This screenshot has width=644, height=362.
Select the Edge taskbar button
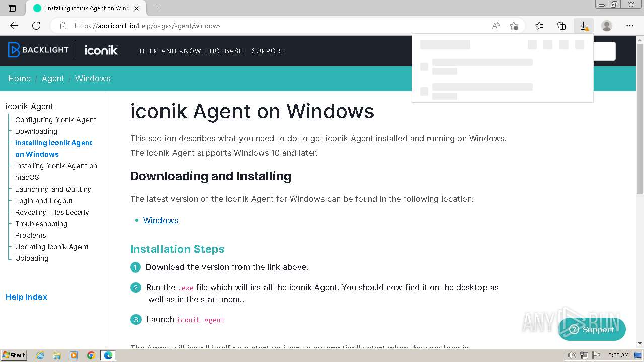(x=108, y=355)
